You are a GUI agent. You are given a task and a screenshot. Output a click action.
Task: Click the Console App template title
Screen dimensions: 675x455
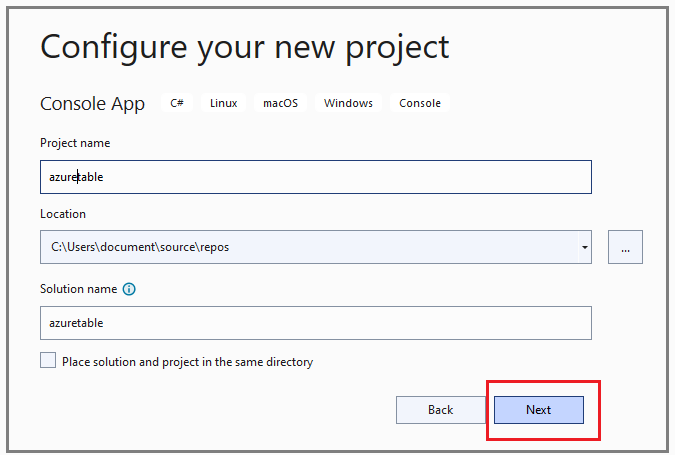(x=92, y=104)
